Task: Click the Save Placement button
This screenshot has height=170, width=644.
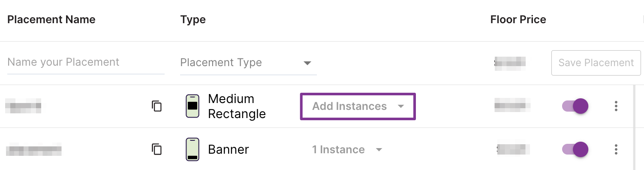Action: 596,63
